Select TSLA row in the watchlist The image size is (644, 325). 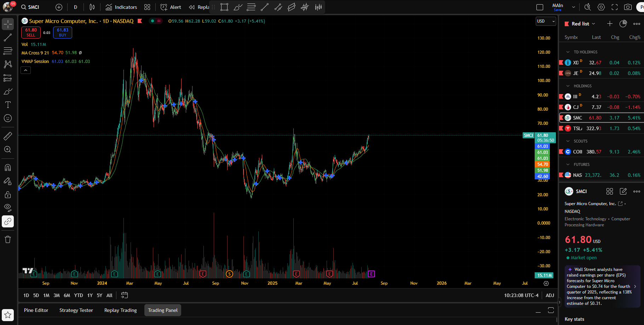[602, 128]
